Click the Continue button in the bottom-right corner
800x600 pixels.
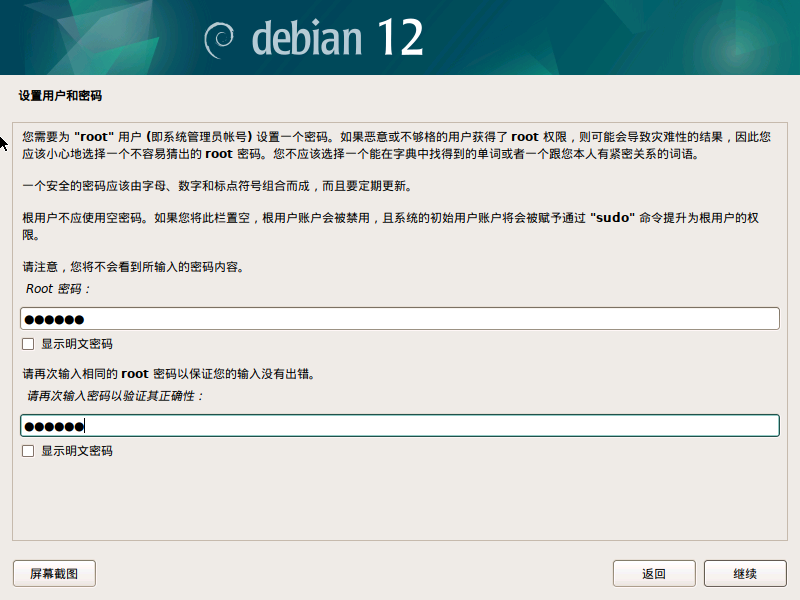[x=744, y=573]
